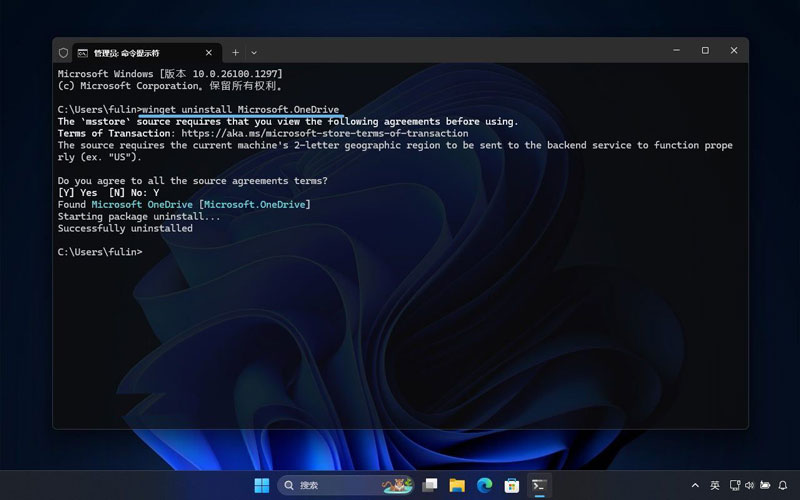Open the network status tray icon
Viewport: 800px width, 500px height.
click(733, 485)
